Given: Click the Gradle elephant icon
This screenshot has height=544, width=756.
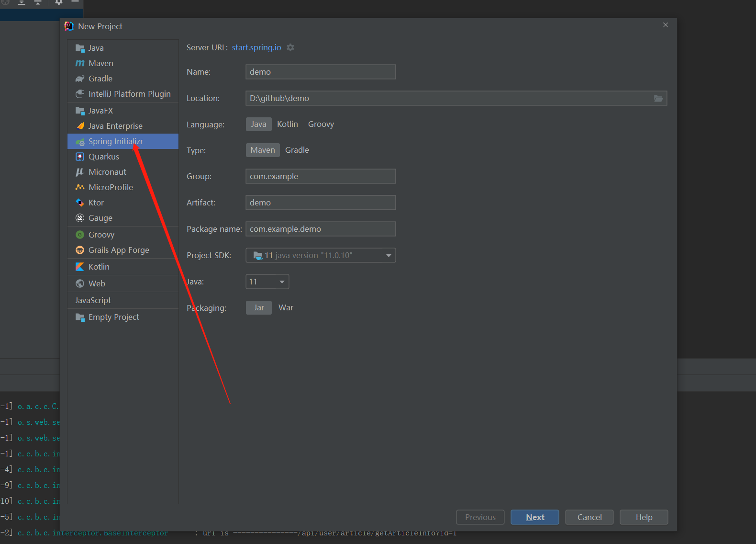Looking at the screenshot, I should [80, 79].
